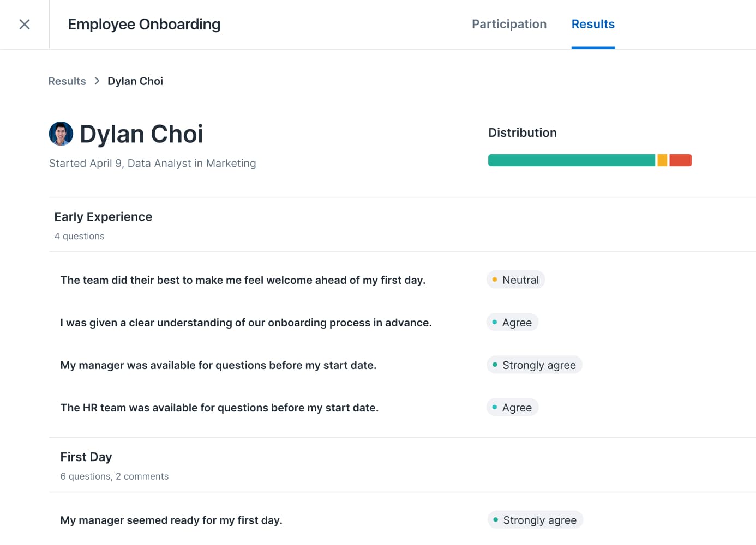Go back via Results breadcrumb link

coord(67,81)
